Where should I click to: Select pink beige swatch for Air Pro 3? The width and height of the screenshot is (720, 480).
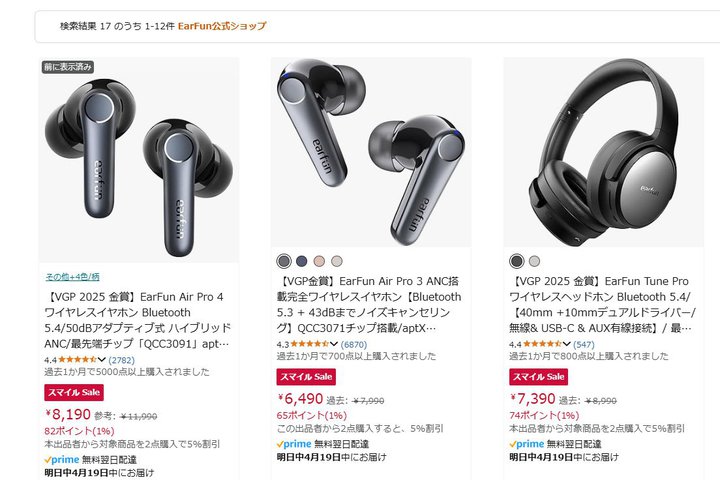(319, 261)
